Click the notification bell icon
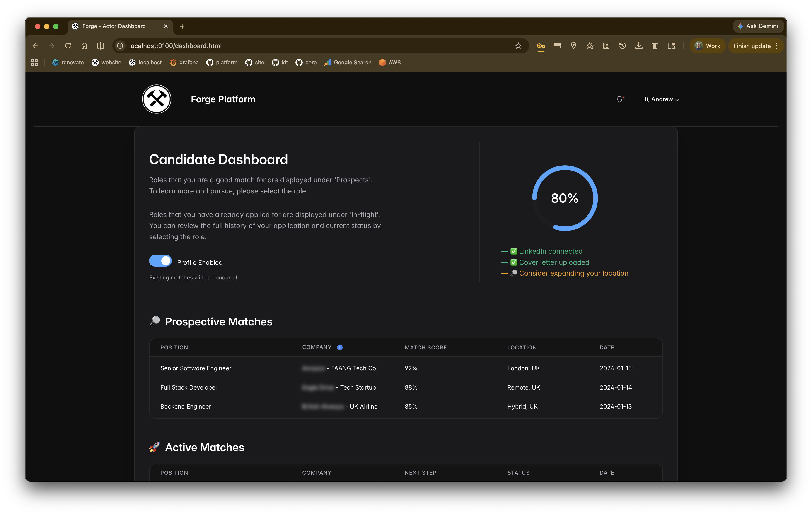 [619, 99]
